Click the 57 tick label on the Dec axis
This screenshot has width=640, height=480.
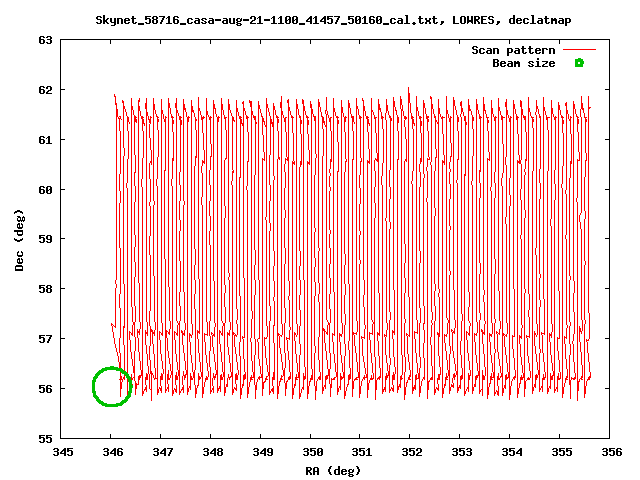pos(44,339)
